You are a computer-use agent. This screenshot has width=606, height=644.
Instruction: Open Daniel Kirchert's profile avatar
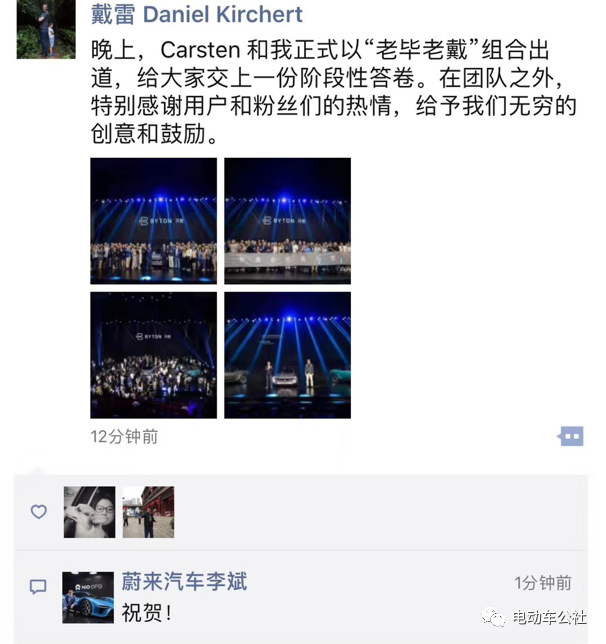click(46, 29)
